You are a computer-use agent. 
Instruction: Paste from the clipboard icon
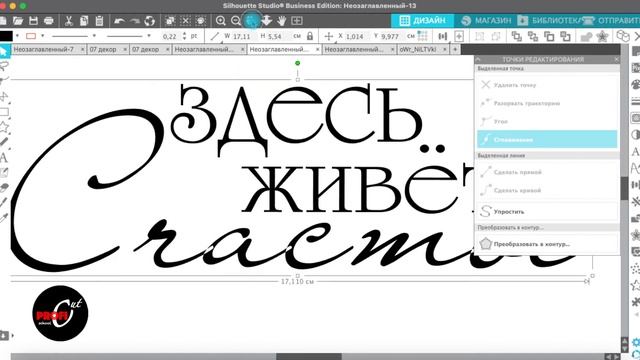99,21
